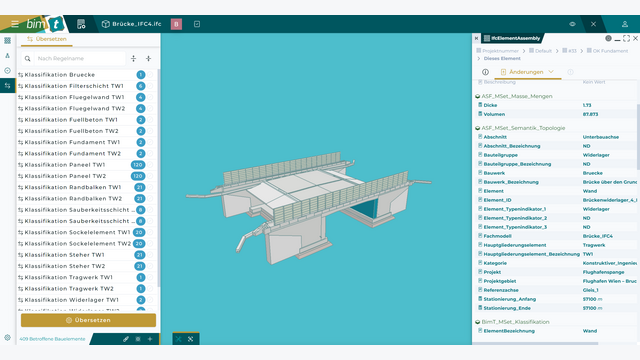Focus the Nach Regelname search field

click(80, 59)
